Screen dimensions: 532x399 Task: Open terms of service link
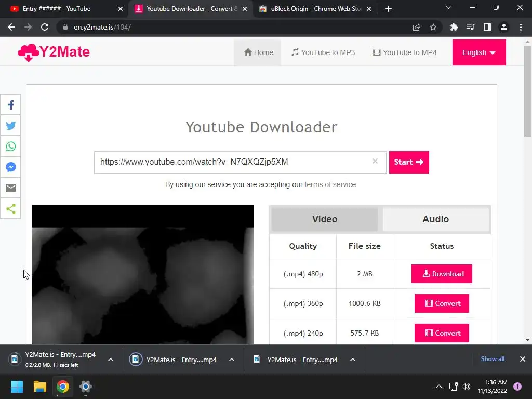click(x=331, y=184)
